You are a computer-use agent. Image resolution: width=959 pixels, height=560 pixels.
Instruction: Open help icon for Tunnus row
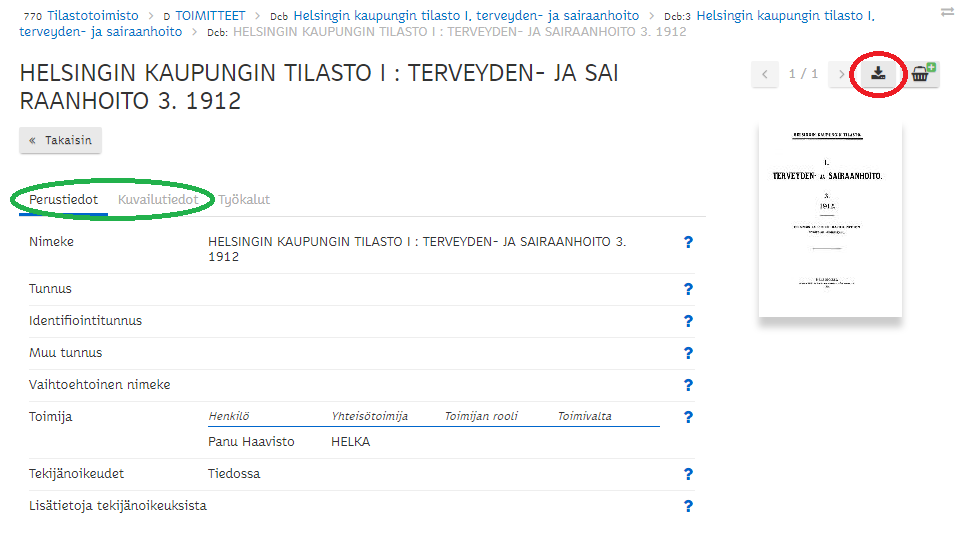pos(688,289)
